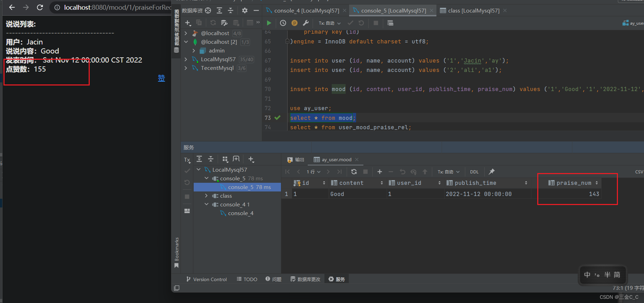Open the Bookmarks tool window

pyautogui.click(x=177, y=253)
